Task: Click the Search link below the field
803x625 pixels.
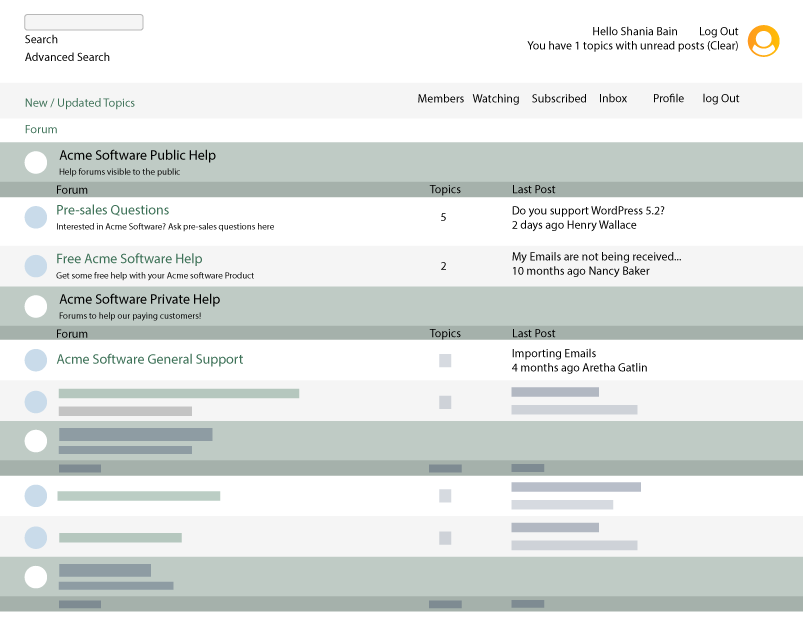Action: [x=41, y=39]
